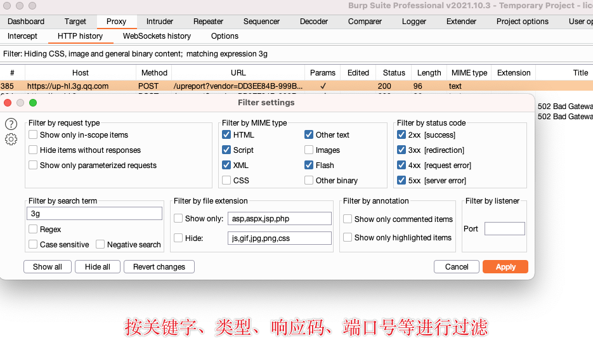The height and width of the screenshot is (364, 593).
Task: Sort history by Status column
Action: pyautogui.click(x=394, y=72)
